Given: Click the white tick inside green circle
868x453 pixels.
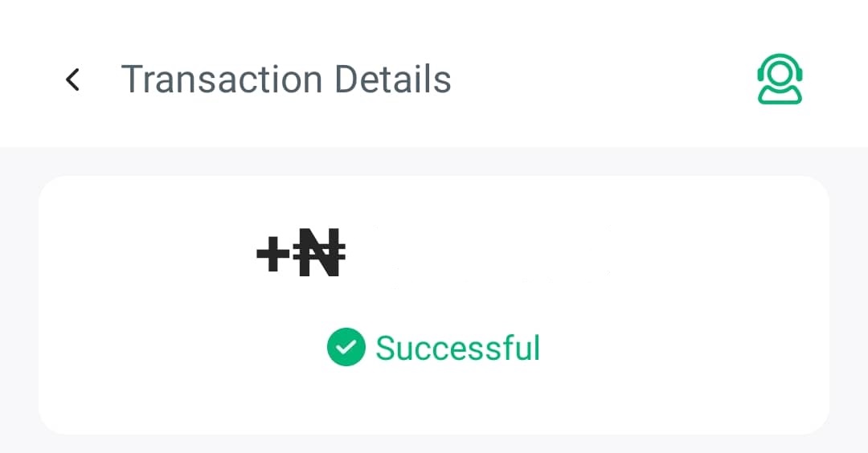Looking at the screenshot, I should pyautogui.click(x=346, y=348).
